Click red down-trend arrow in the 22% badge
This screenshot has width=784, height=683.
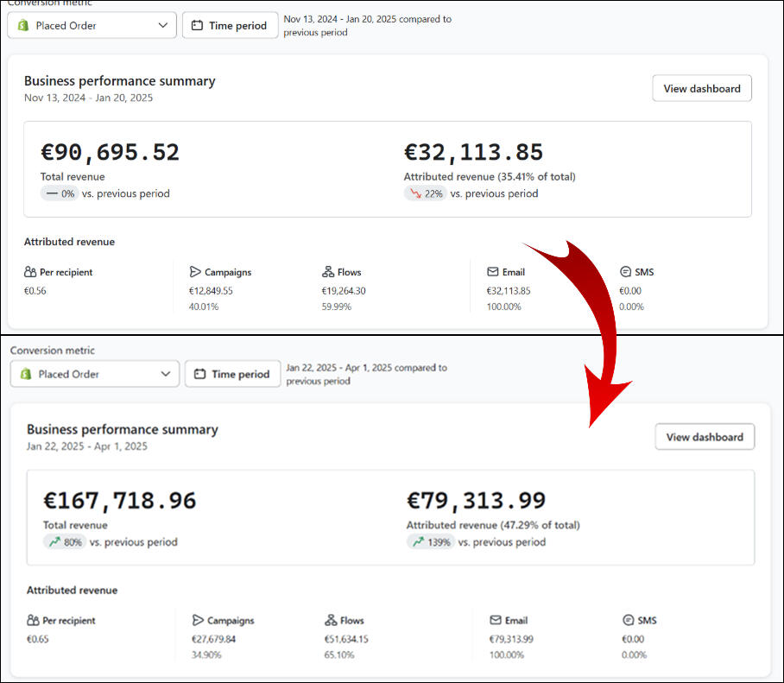(415, 194)
